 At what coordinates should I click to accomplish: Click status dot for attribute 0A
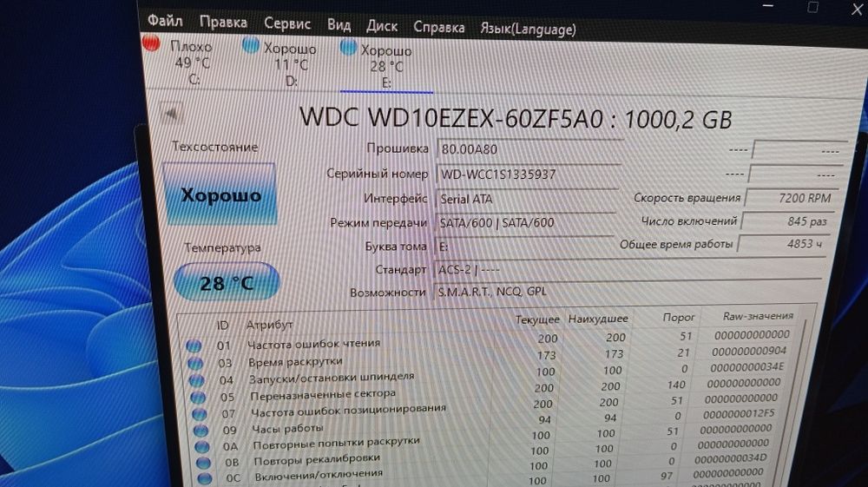[x=202, y=446]
